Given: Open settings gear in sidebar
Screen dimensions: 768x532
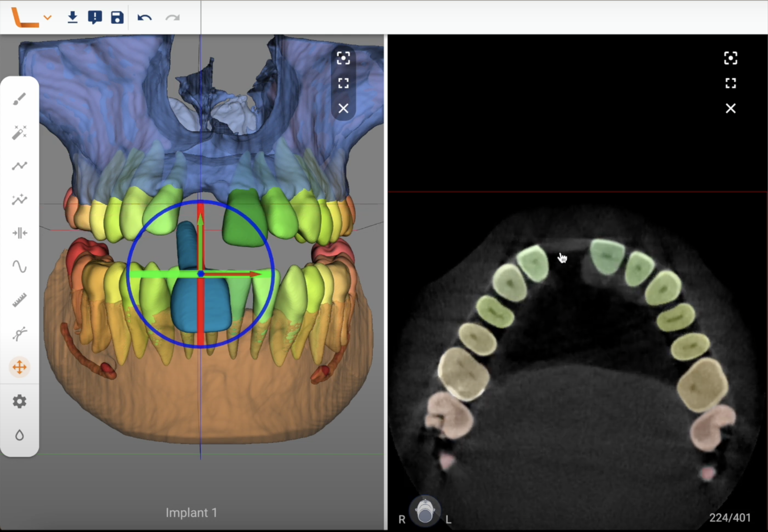Looking at the screenshot, I should click(19, 401).
